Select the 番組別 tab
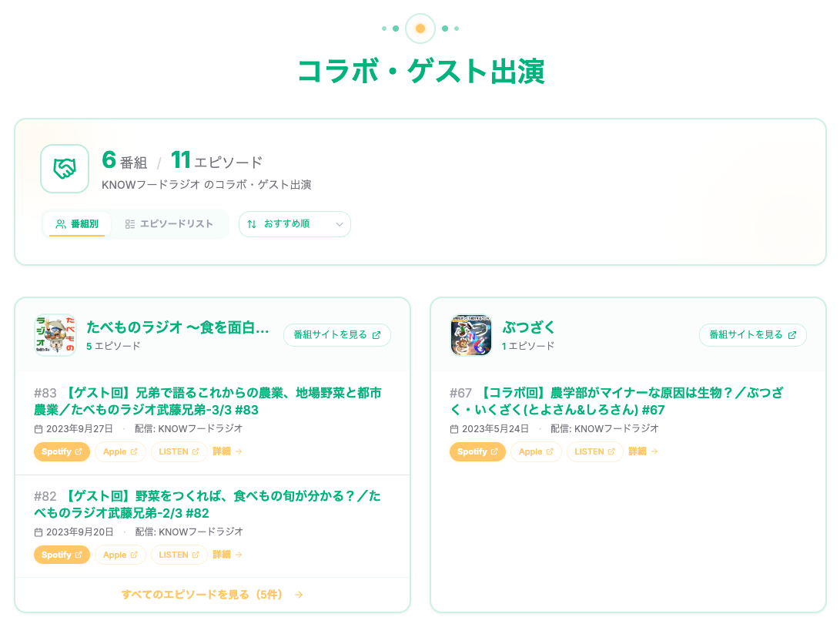This screenshot has height=624, width=840. [76, 223]
